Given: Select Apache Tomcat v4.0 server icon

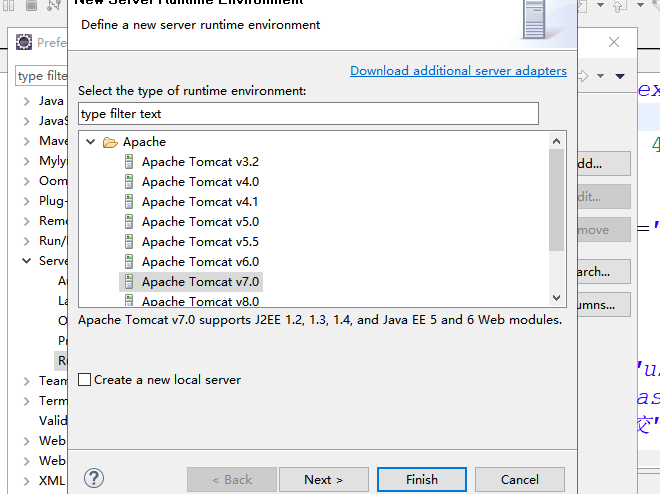Looking at the screenshot, I should (x=129, y=182).
